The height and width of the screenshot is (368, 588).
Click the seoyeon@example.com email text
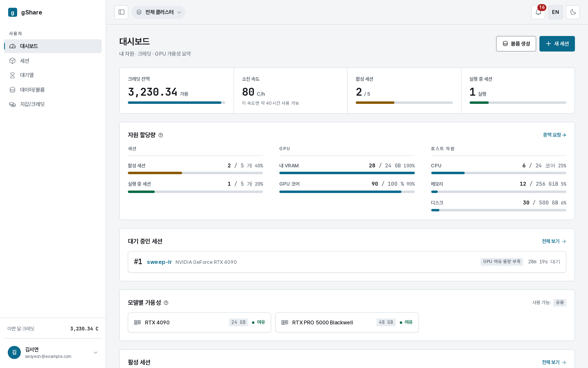click(48, 357)
